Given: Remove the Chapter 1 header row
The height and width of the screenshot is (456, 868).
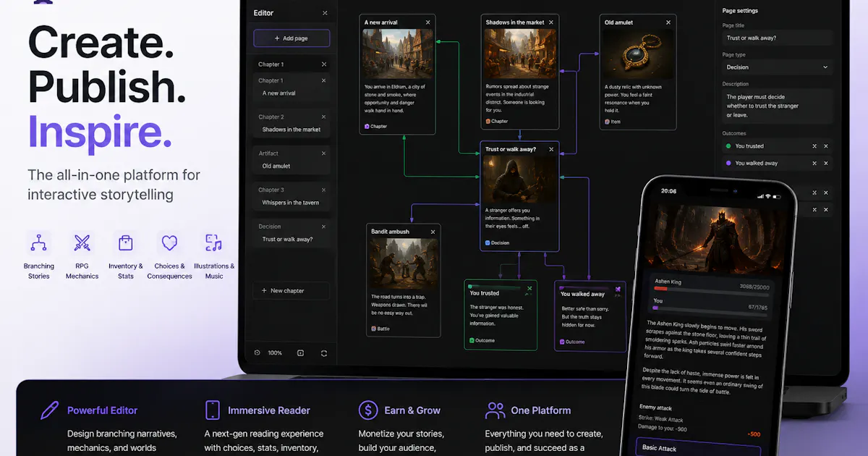Looking at the screenshot, I should [323, 64].
